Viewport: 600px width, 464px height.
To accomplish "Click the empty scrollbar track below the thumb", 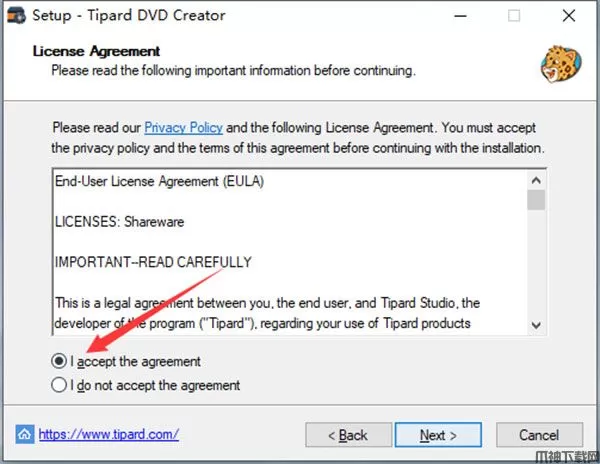I will click(536, 263).
